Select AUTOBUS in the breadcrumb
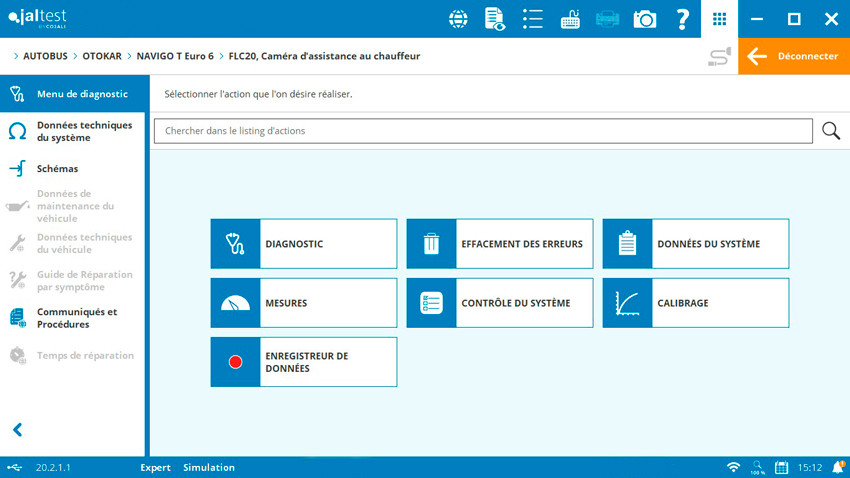The image size is (850, 478). click(45, 56)
